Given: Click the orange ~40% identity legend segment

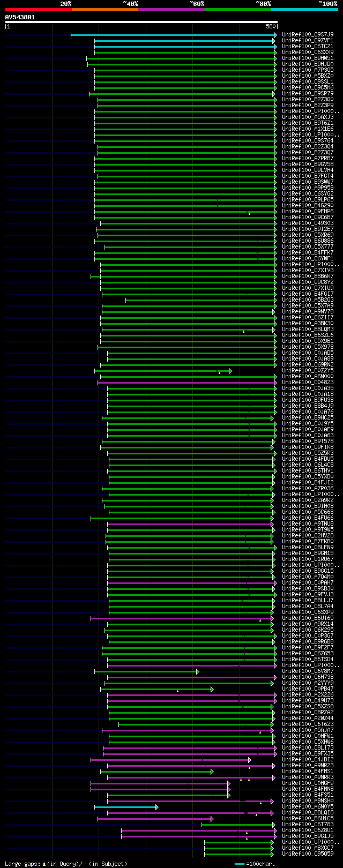Looking at the screenshot, I should 105,10.
